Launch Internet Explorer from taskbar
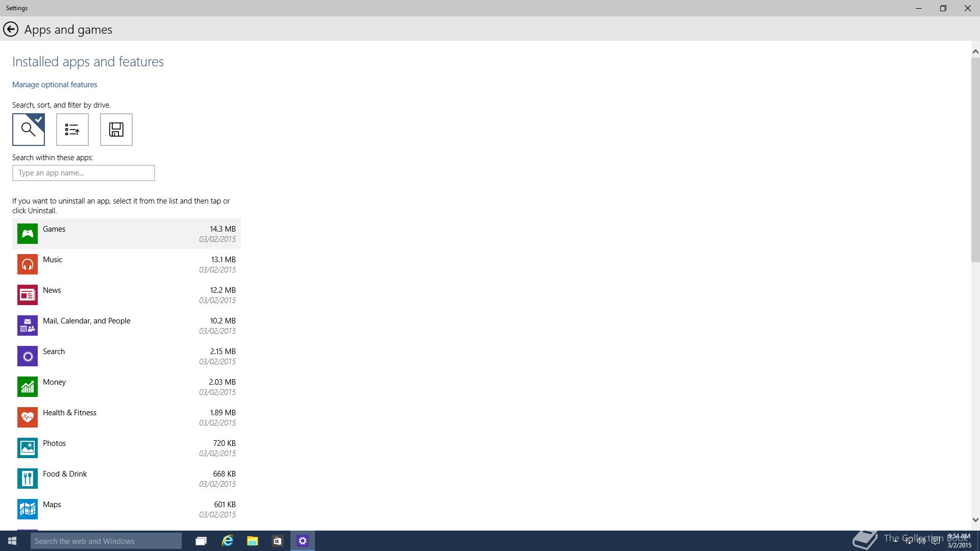The height and width of the screenshot is (551, 980). (227, 541)
